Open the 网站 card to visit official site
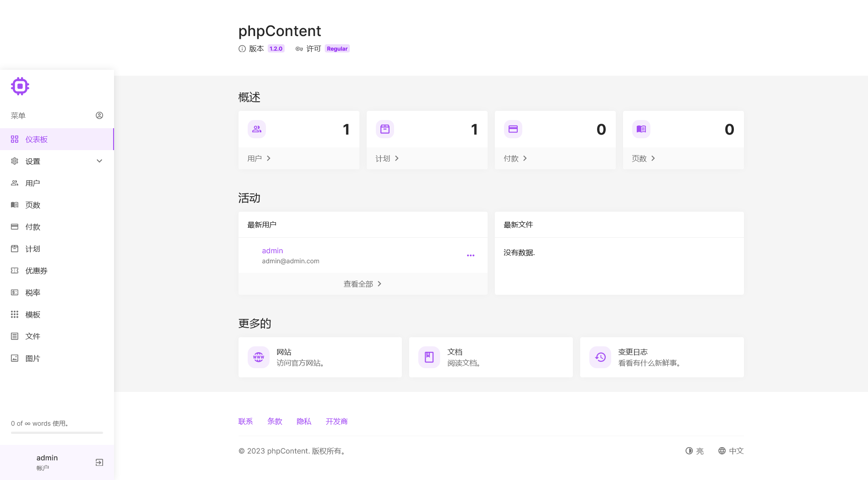The height and width of the screenshot is (480, 868). pos(320,357)
